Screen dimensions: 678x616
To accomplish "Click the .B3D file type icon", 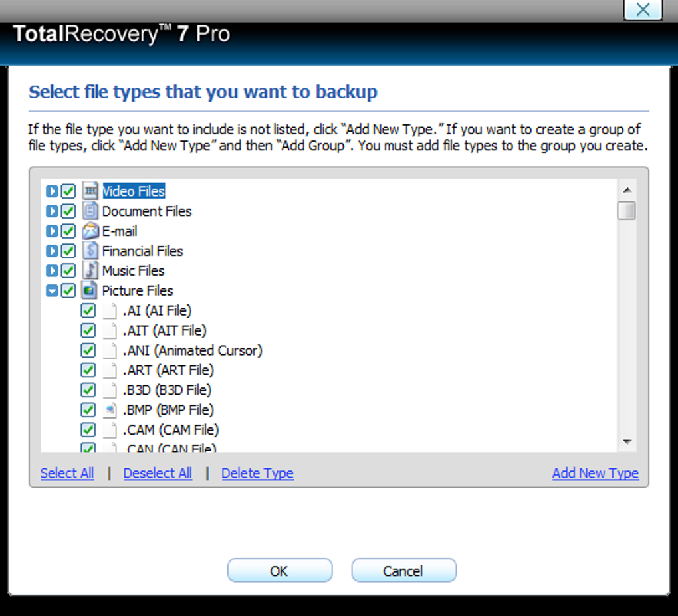I will click(110, 390).
